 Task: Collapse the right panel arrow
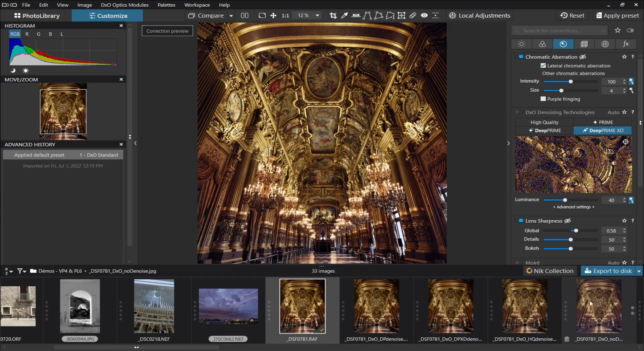coord(508,143)
